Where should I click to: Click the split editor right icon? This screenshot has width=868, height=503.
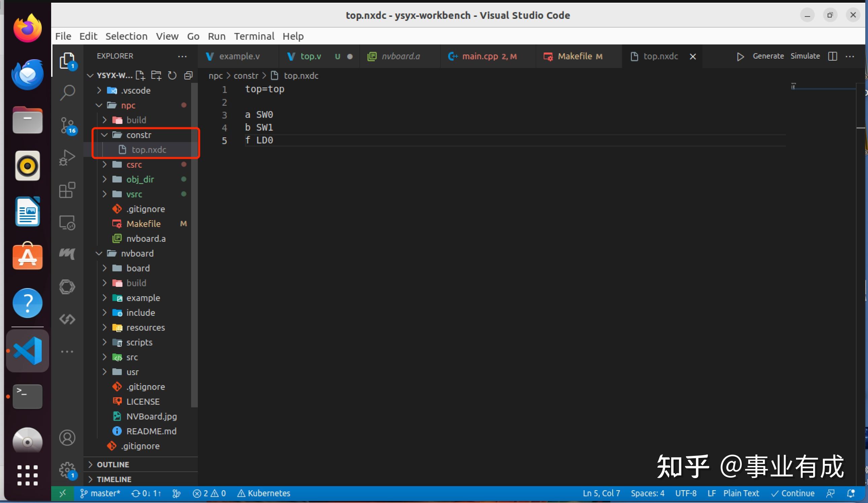pyautogui.click(x=832, y=56)
